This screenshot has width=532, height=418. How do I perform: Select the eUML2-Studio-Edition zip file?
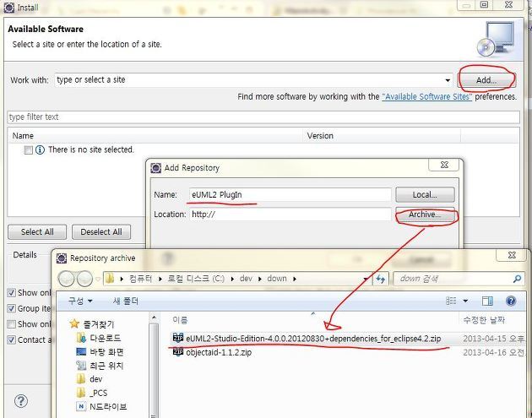coord(313,339)
